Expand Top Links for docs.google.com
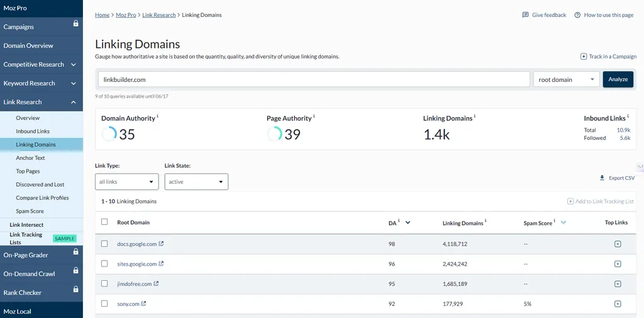644x318 pixels. click(618, 244)
